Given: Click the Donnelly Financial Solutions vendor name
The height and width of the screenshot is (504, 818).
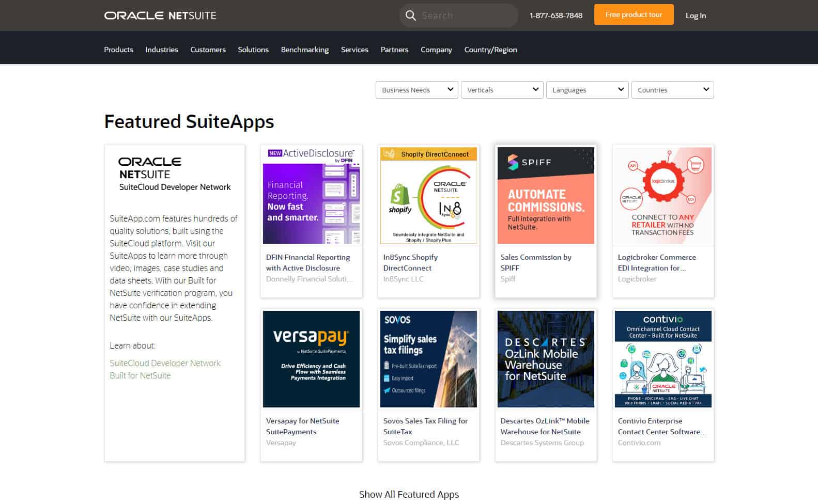Looking at the screenshot, I should point(310,279).
